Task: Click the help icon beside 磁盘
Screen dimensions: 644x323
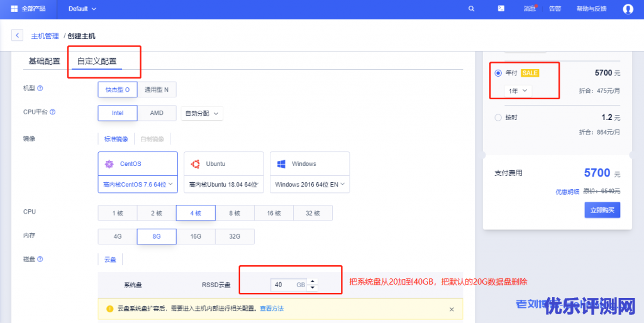Action: pyautogui.click(x=40, y=260)
